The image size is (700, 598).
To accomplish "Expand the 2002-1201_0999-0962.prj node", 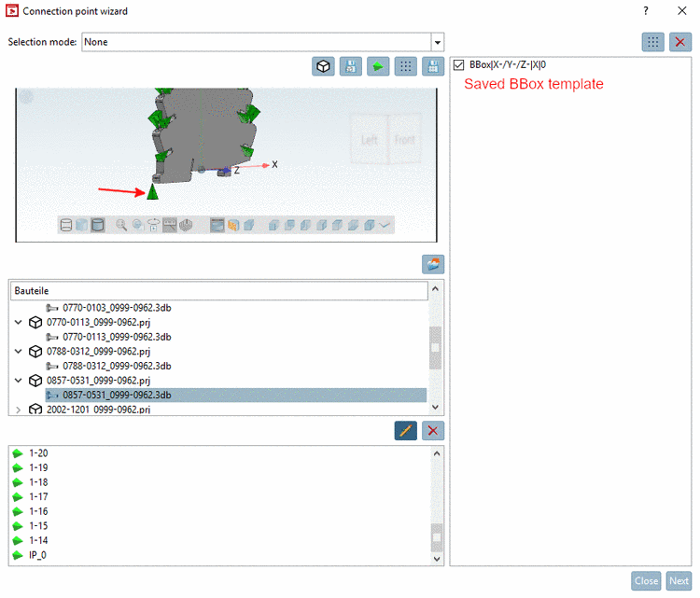I will (x=19, y=410).
